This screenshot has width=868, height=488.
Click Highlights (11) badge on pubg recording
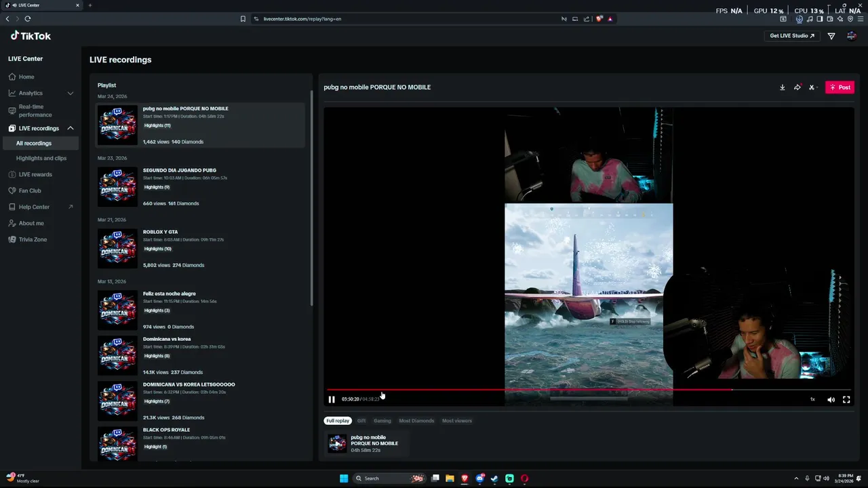pos(157,125)
